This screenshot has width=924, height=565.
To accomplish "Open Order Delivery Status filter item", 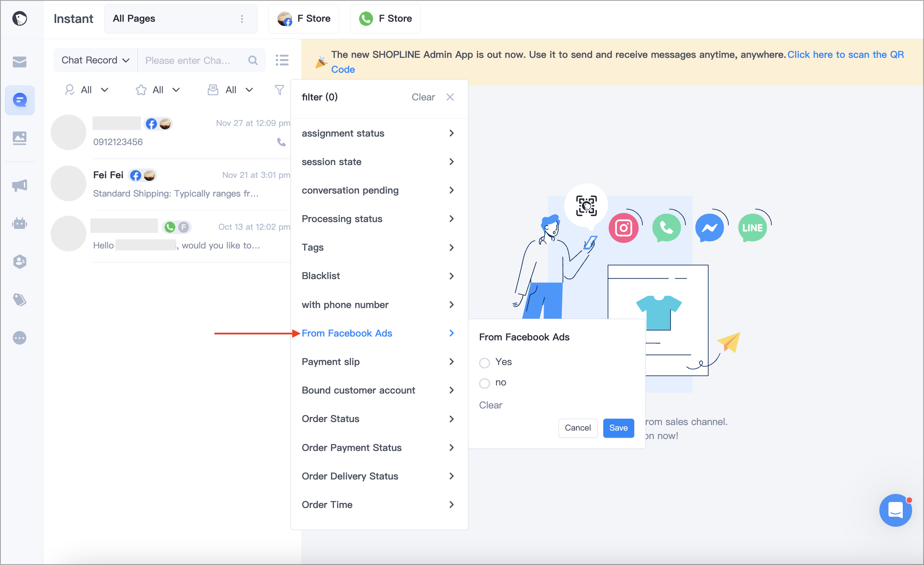I will click(379, 477).
